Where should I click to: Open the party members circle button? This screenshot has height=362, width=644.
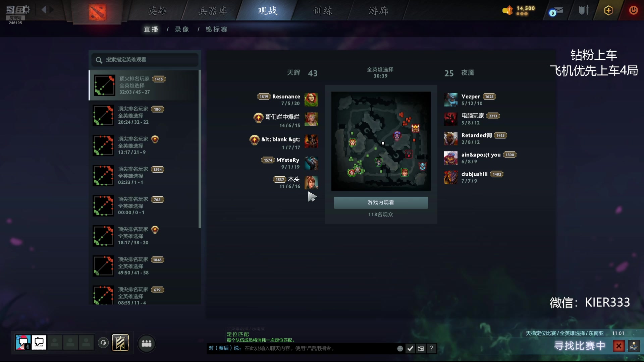click(147, 344)
